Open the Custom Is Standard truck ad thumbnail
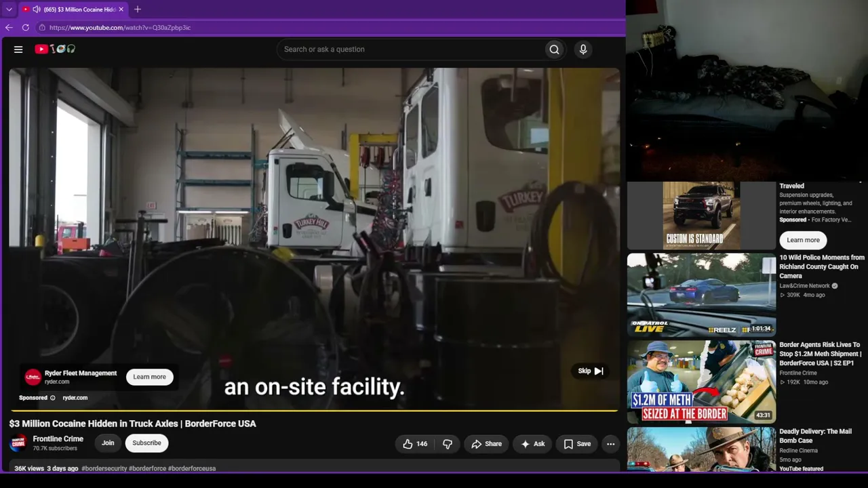 tap(701, 216)
